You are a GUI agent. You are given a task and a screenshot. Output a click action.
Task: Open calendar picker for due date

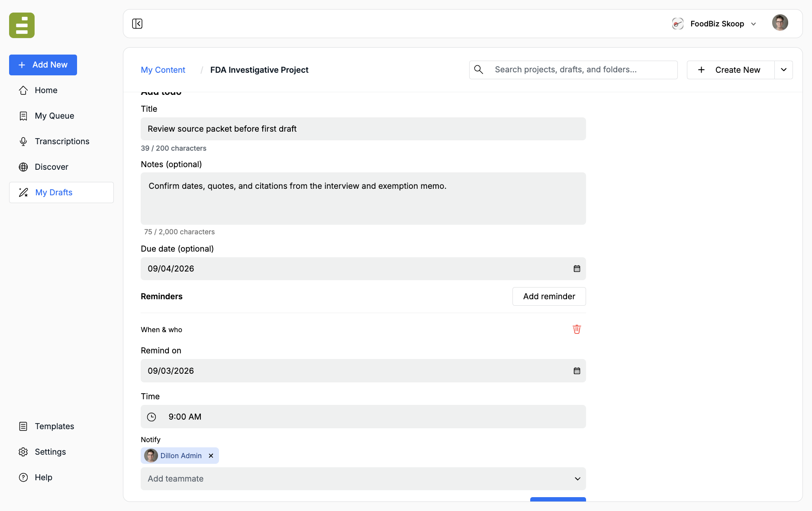577,269
